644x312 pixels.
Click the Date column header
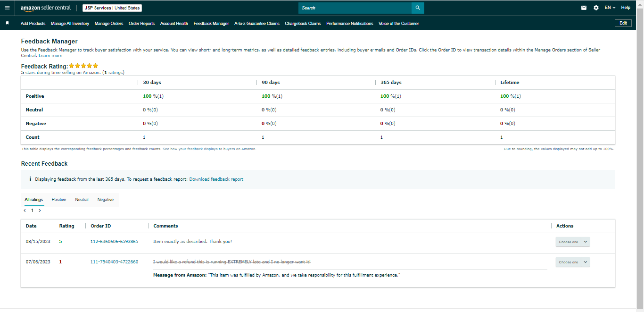click(x=31, y=226)
